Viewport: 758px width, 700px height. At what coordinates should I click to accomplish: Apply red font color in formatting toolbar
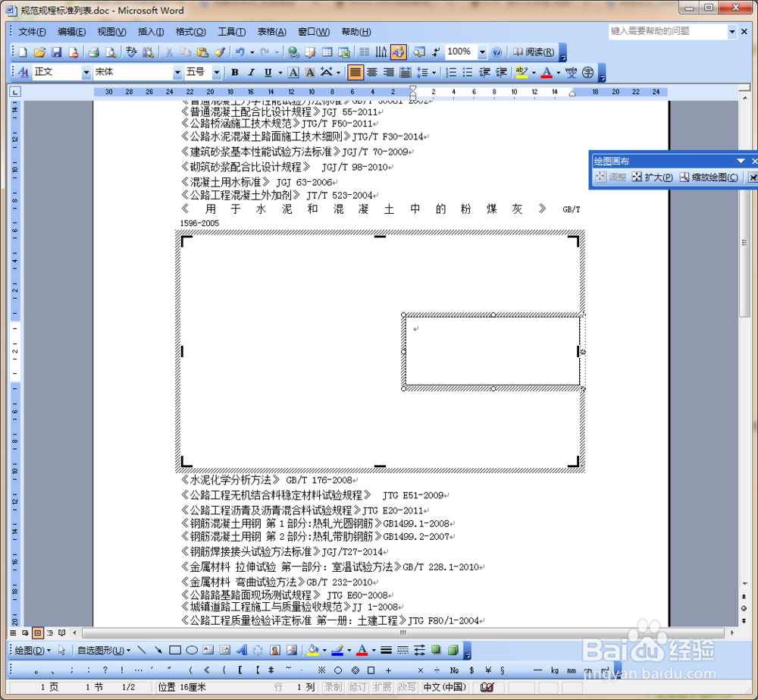pos(547,73)
